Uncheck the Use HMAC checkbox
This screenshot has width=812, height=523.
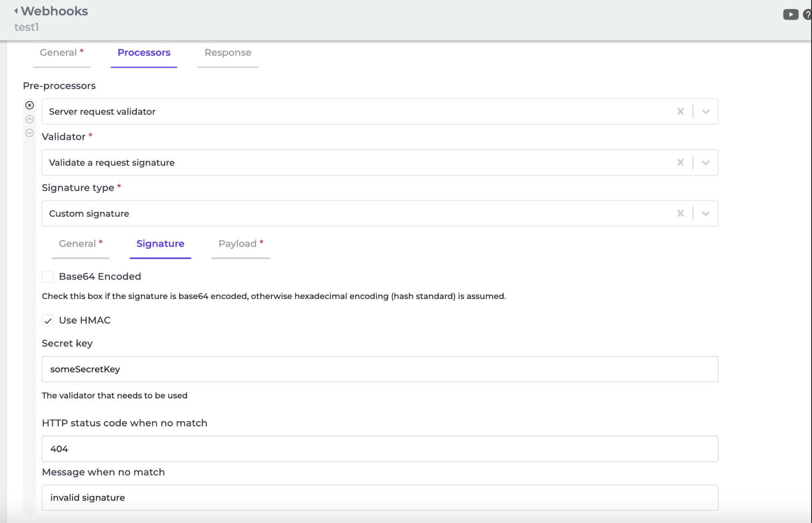pyautogui.click(x=48, y=321)
